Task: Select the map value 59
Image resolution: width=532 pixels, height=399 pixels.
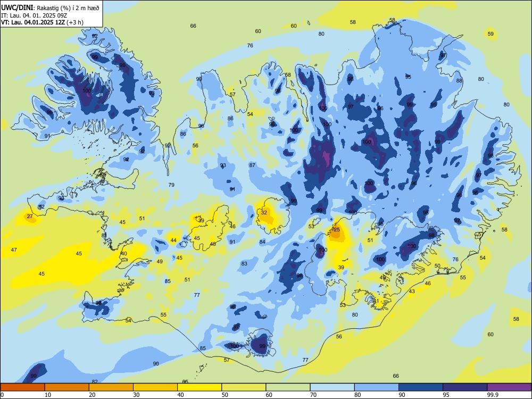Action: [x=491, y=34]
